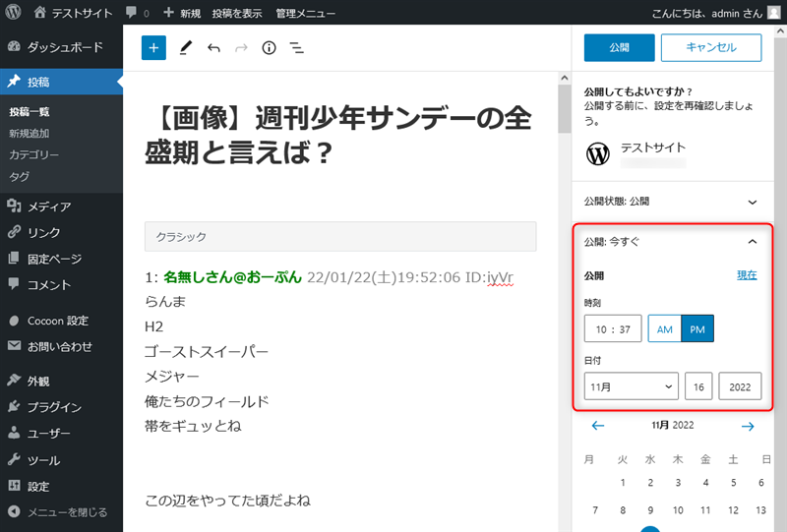Open the block list view
Viewport: 787px width, 532px height.
pos(297,47)
